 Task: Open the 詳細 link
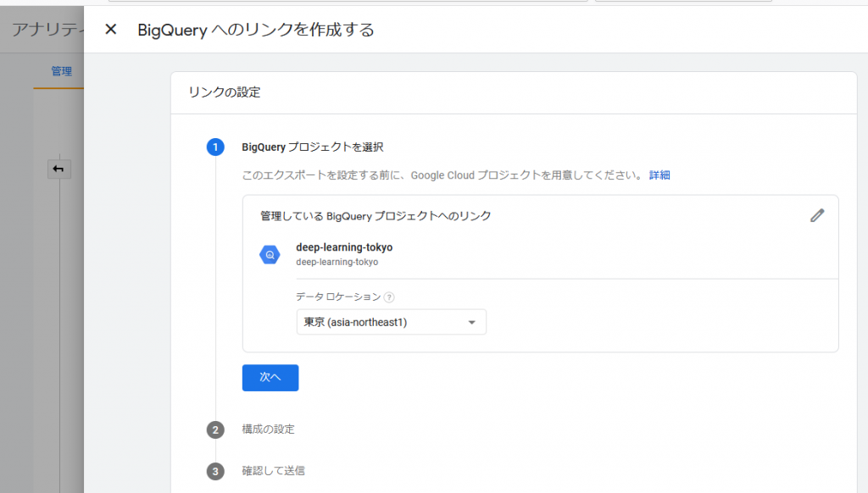click(x=659, y=174)
